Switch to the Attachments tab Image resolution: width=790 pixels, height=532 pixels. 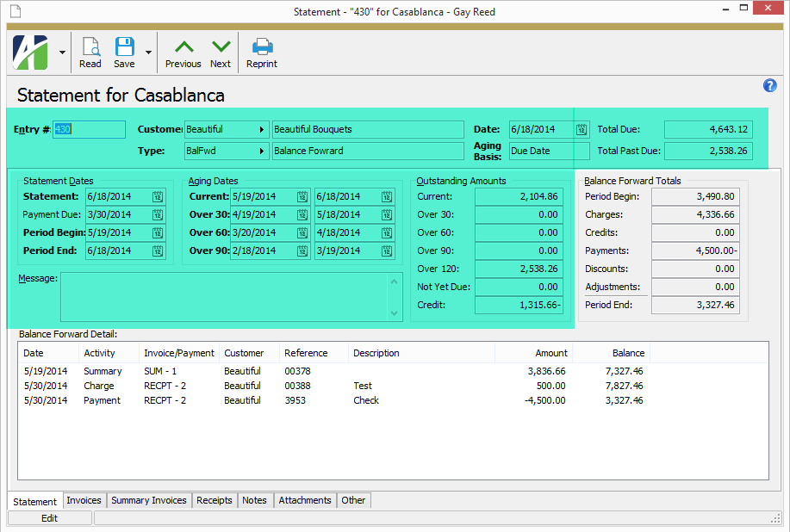coord(305,500)
